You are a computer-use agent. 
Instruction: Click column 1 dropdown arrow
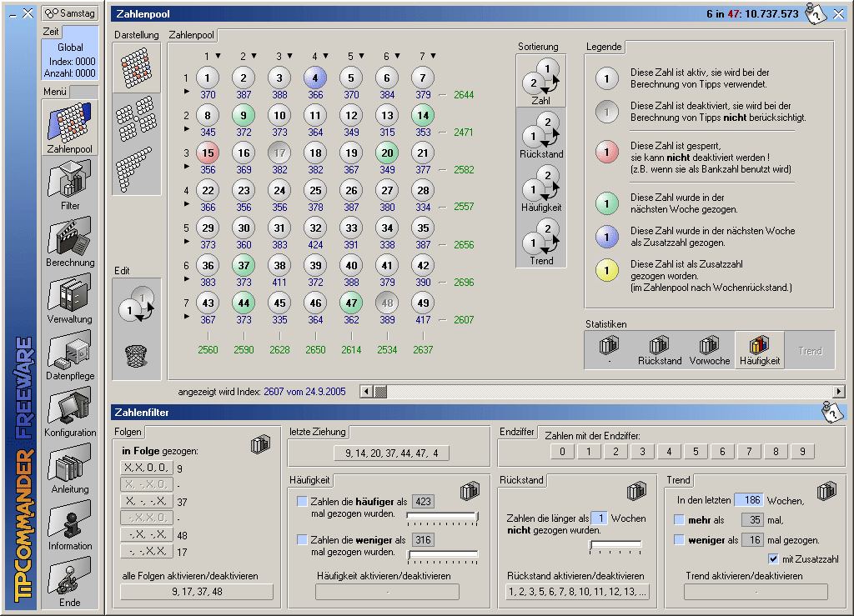pos(218,56)
